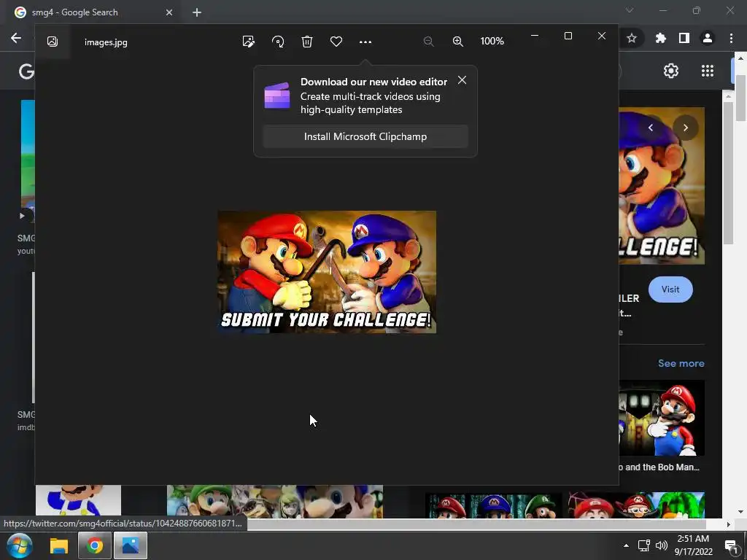This screenshot has height=560, width=747.
Task: Open network status in system tray
Action: pyautogui.click(x=644, y=545)
